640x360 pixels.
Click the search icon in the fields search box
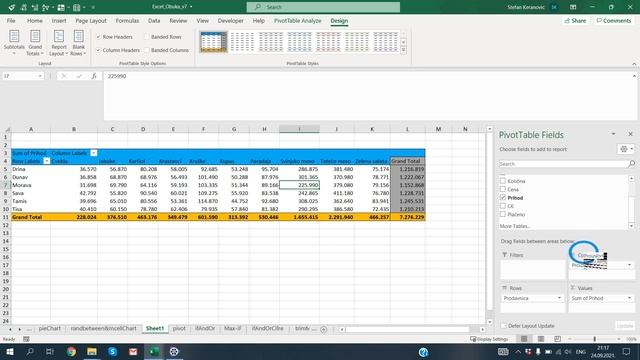[631, 164]
